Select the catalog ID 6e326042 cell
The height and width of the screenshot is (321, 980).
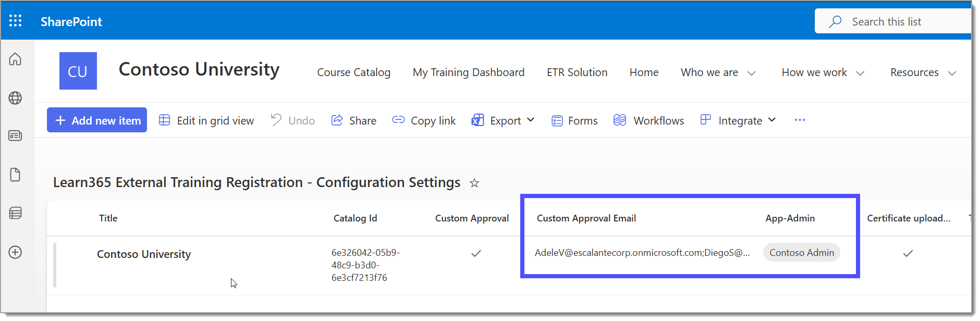tap(365, 265)
